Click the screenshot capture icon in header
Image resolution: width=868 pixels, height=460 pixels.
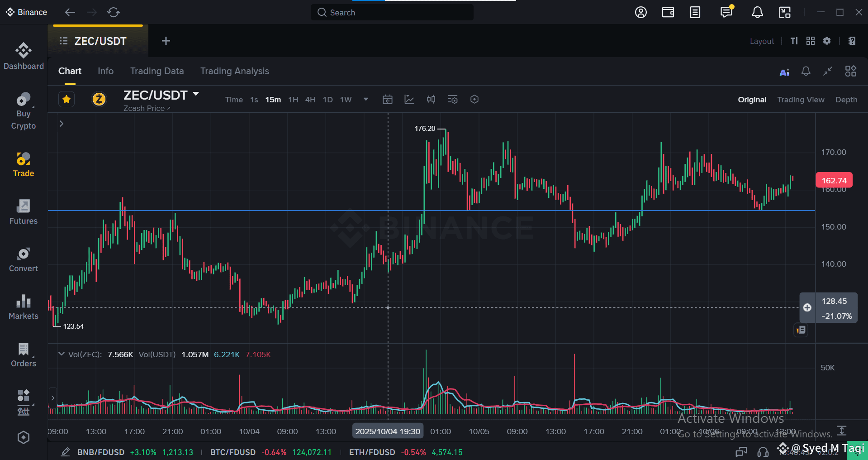[x=785, y=12]
